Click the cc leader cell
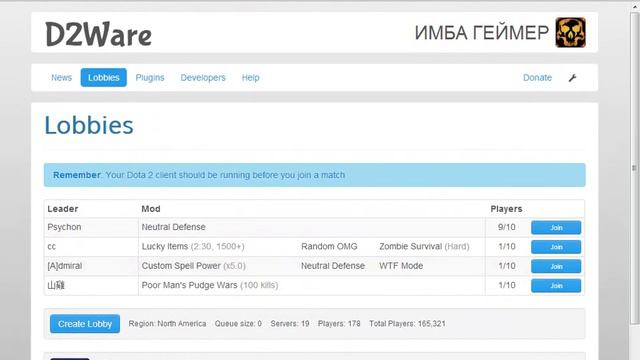 point(51,247)
